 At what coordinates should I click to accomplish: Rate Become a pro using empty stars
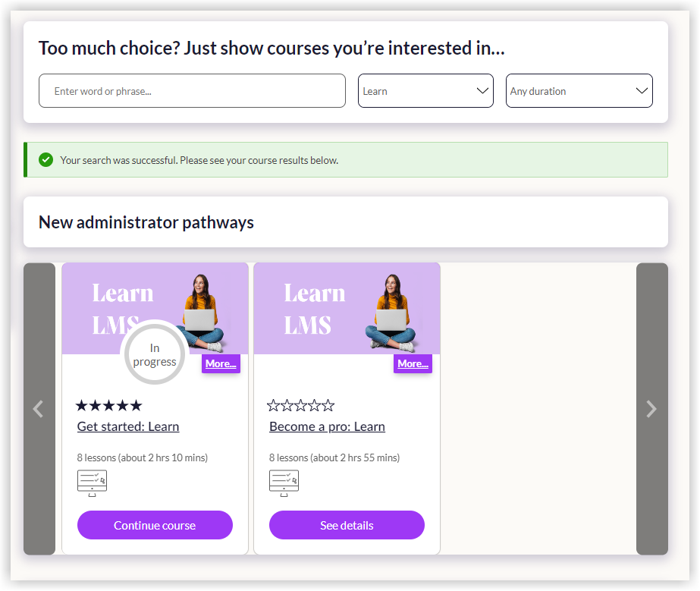click(301, 405)
